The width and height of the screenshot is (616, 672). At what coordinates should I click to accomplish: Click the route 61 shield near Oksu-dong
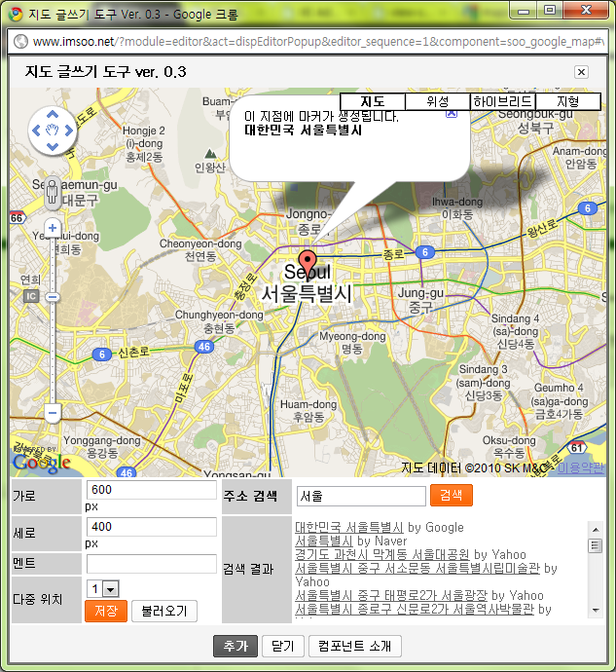[577, 448]
